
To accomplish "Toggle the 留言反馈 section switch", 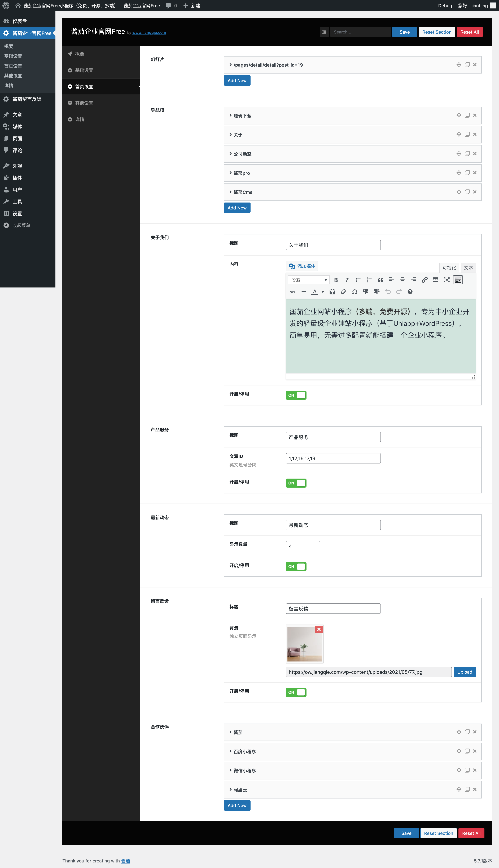I will click(x=296, y=692).
